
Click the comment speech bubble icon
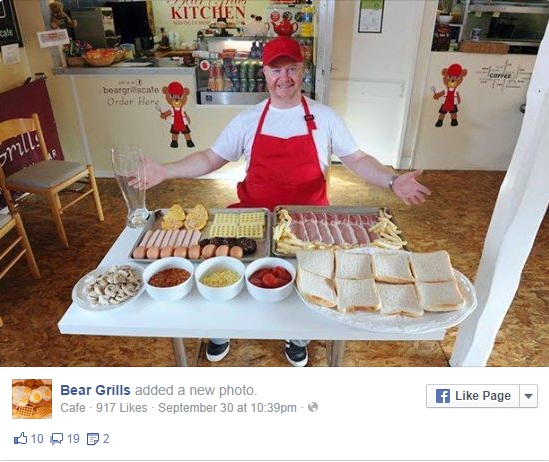[56, 439]
